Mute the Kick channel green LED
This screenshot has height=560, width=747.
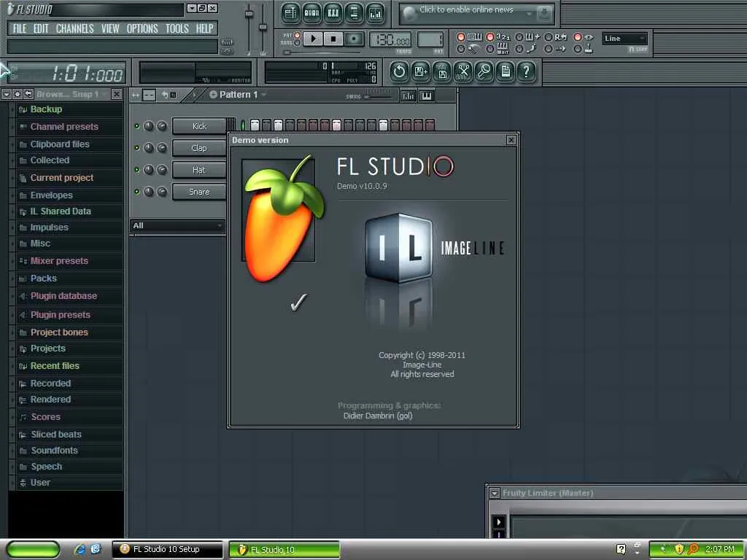point(137,126)
